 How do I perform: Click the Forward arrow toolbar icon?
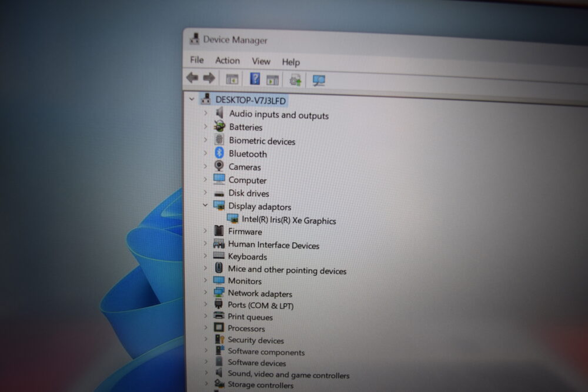(x=209, y=78)
